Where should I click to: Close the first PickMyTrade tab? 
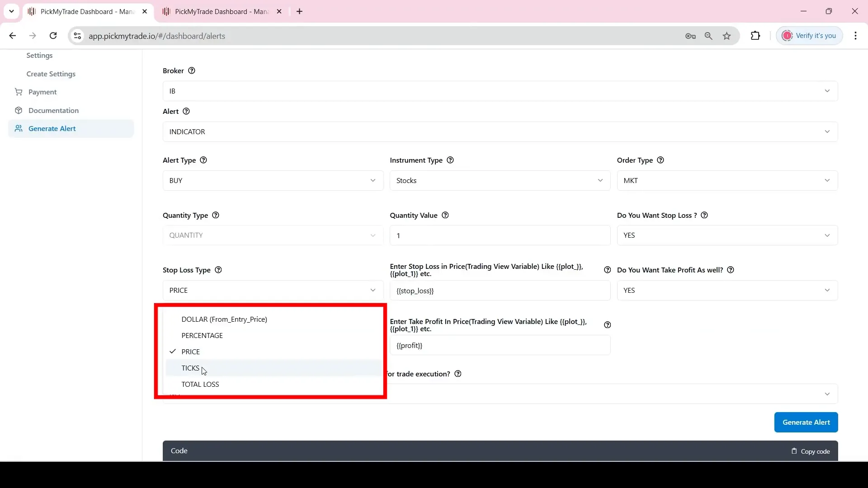pos(145,12)
